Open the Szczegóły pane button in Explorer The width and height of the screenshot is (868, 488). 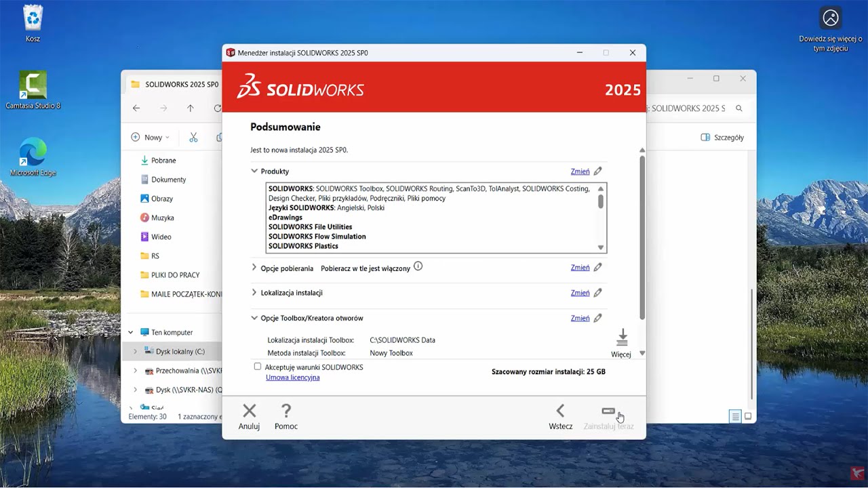click(722, 137)
